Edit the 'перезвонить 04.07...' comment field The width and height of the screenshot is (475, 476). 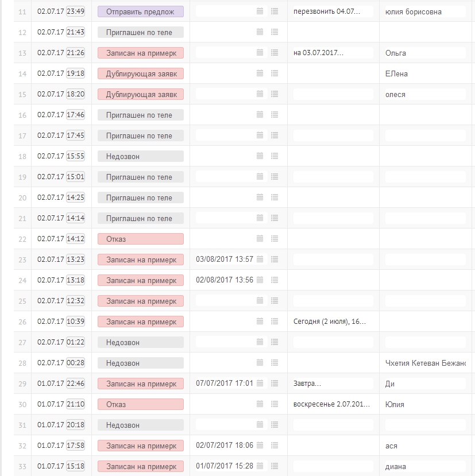pos(333,11)
